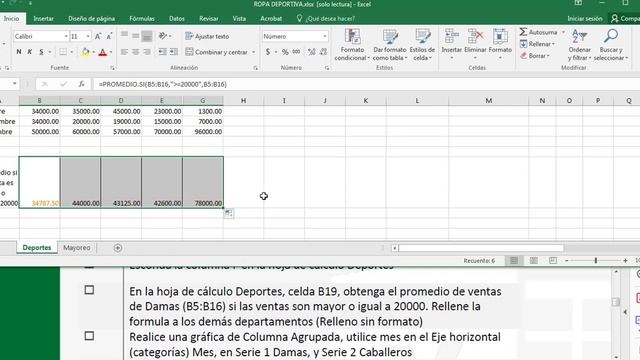The width and height of the screenshot is (640, 360).
Task: Click the autofill options icon
Action: coord(229,213)
